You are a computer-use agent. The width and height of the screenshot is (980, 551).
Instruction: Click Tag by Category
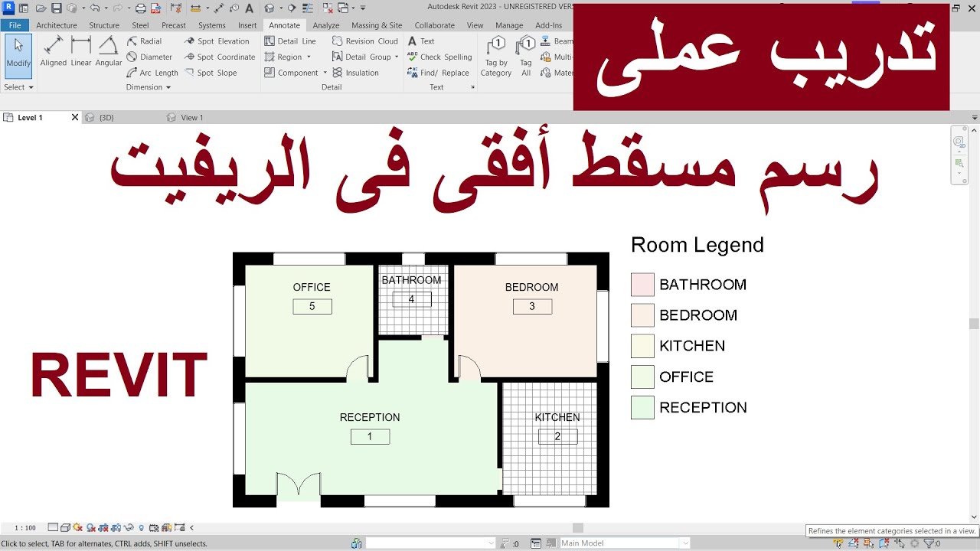496,57
